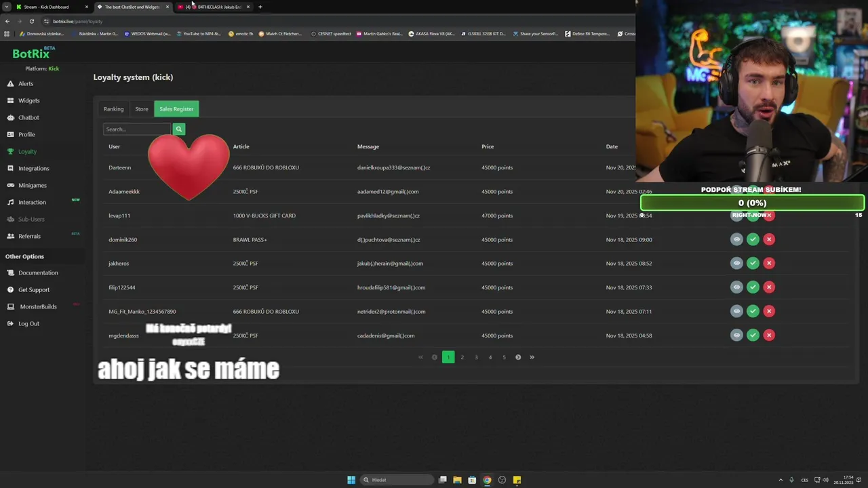868x488 pixels.
Task: Reject jakheros's 250KČ PSF purchase
Action: (769, 263)
